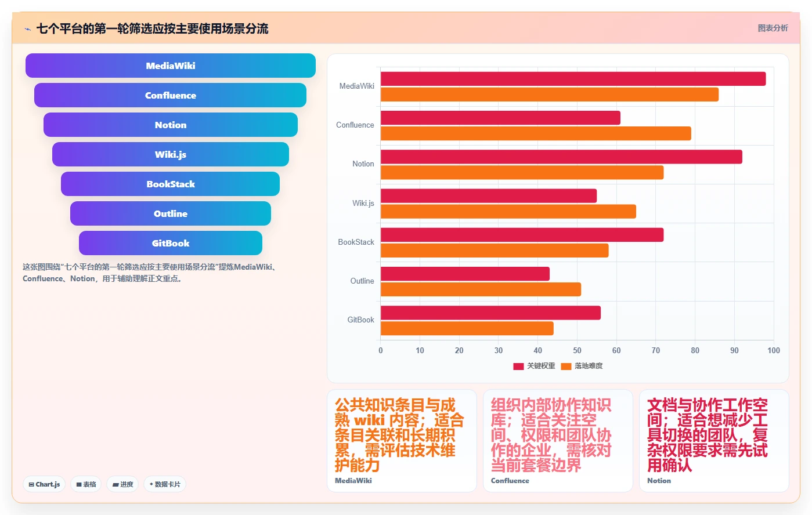Click the orange MediaWiki 落地难度 bar
The image size is (812, 515).
[x=550, y=95]
